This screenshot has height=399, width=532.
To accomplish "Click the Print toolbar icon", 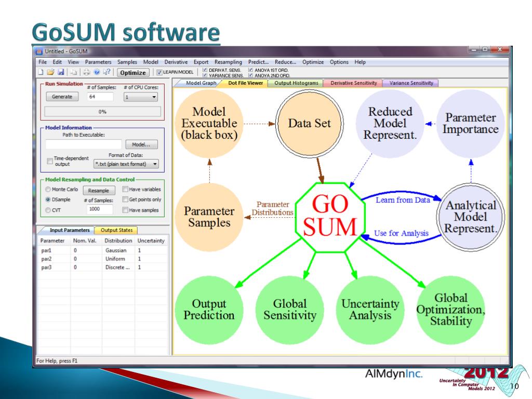I will 87,72.
